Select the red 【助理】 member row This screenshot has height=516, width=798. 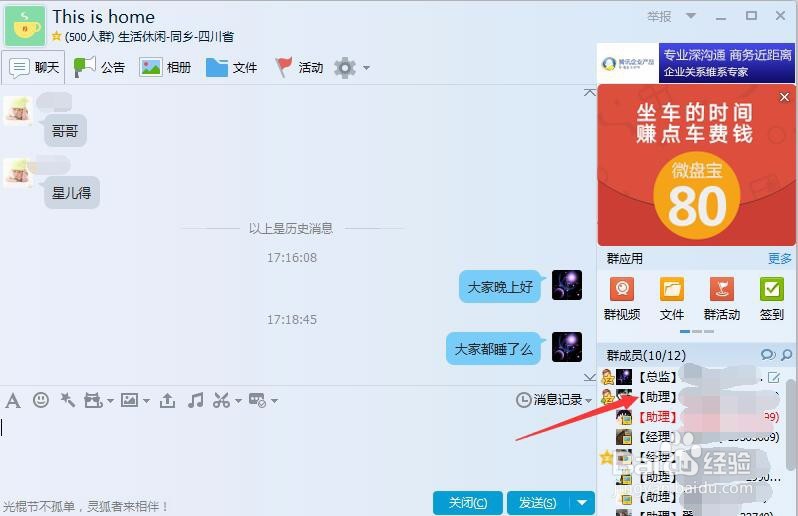point(692,417)
